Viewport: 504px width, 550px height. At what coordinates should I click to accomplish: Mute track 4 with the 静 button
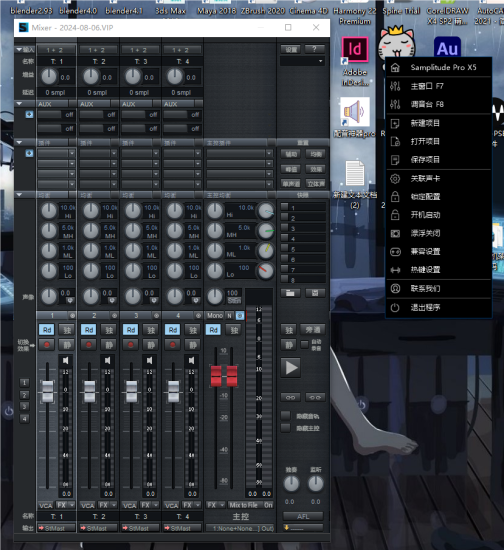[x=193, y=345]
